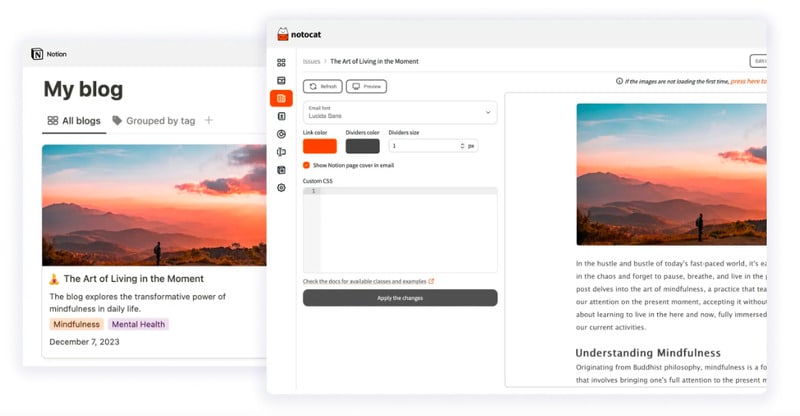This screenshot has width=800, height=416.
Task: Click the Mindfulness tag on the blog card
Action: [77, 324]
